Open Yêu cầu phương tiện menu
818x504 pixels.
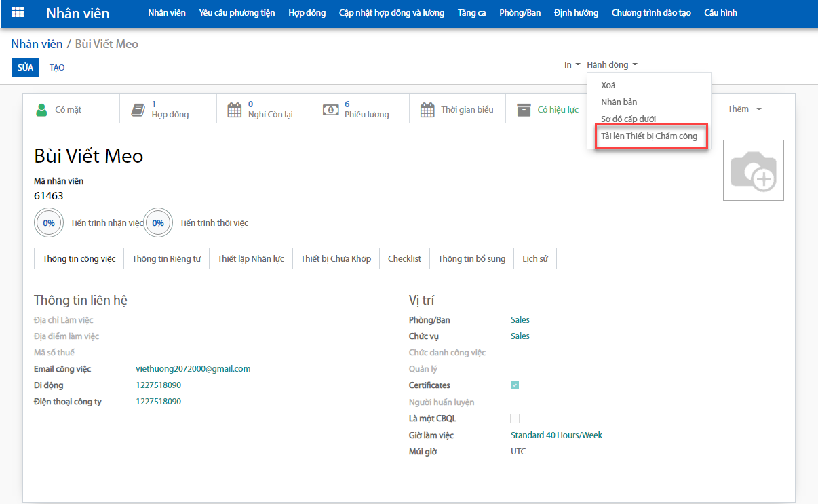[x=237, y=13]
